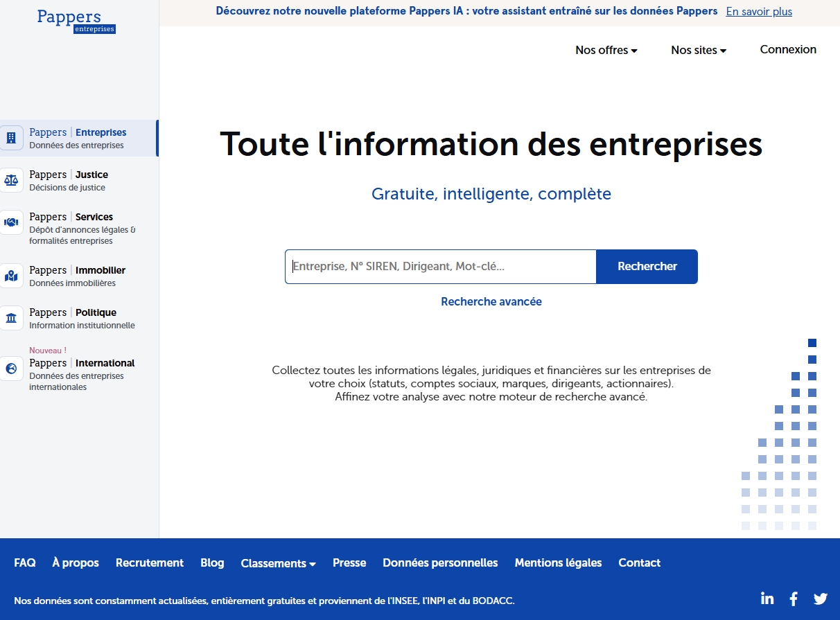Screen dimensions: 840x620
Task: Click the scales icon beside Pappers Justice
Action: (x=11, y=180)
